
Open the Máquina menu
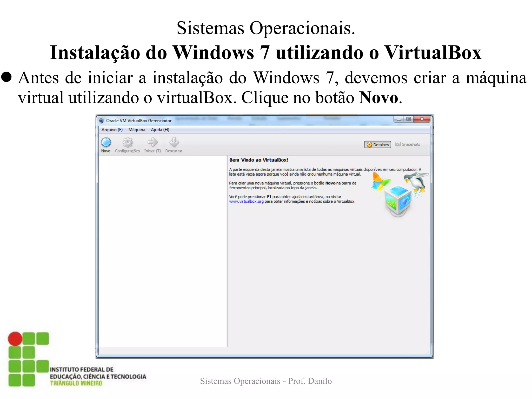pos(137,130)
